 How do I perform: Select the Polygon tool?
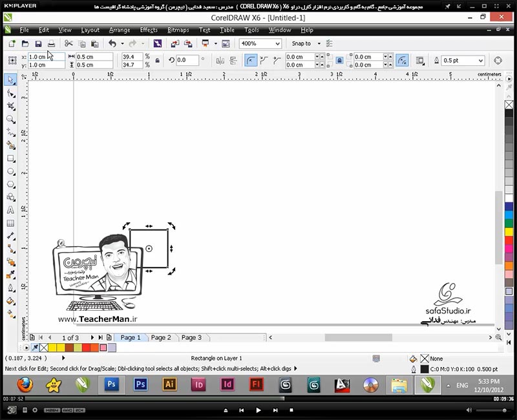(10, 184)
